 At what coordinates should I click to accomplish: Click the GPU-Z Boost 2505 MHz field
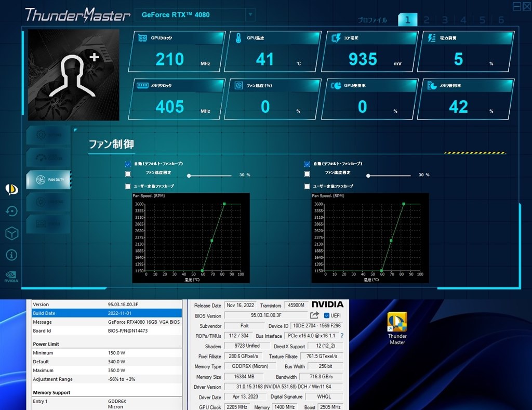pyautogui.click(x=330, y=406)
